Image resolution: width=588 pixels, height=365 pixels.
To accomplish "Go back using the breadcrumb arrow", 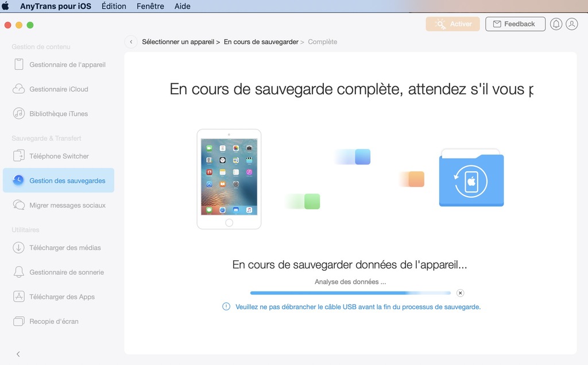I will pos(131,42).
